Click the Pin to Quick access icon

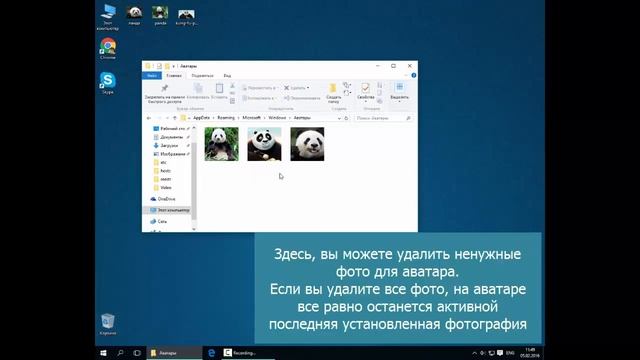[x=164, y=88]
